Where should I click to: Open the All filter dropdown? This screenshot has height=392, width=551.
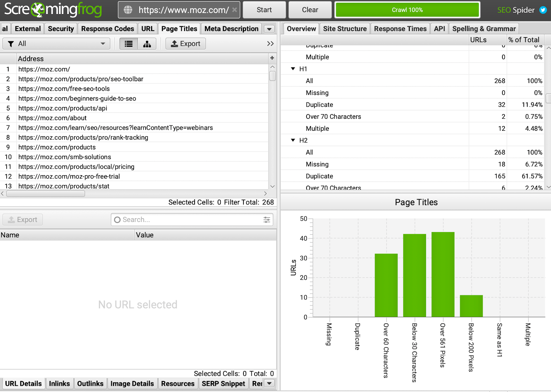56,44
